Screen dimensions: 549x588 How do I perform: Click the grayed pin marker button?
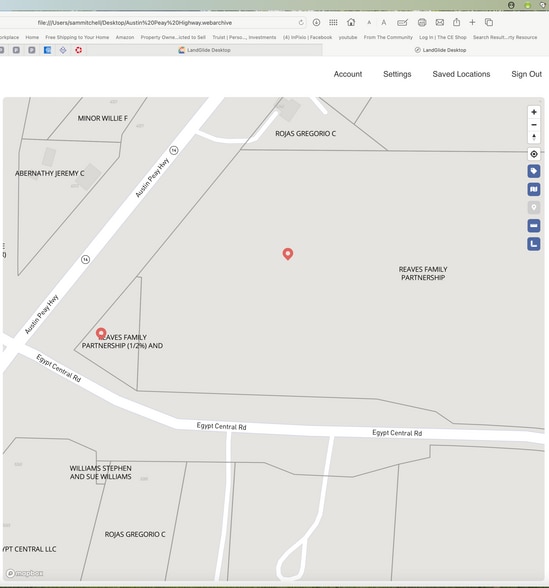534,207
